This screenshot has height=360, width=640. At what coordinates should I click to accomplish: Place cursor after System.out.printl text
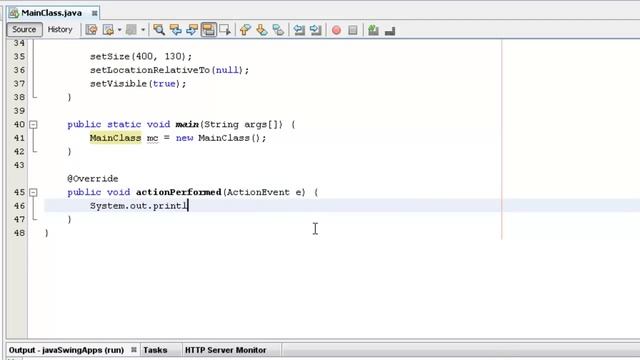click(188, 206)
